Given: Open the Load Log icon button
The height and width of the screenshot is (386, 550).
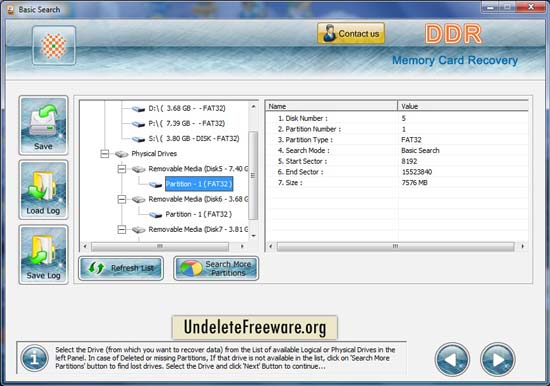Looking at the screenshot, I should (x=43, y=190).
